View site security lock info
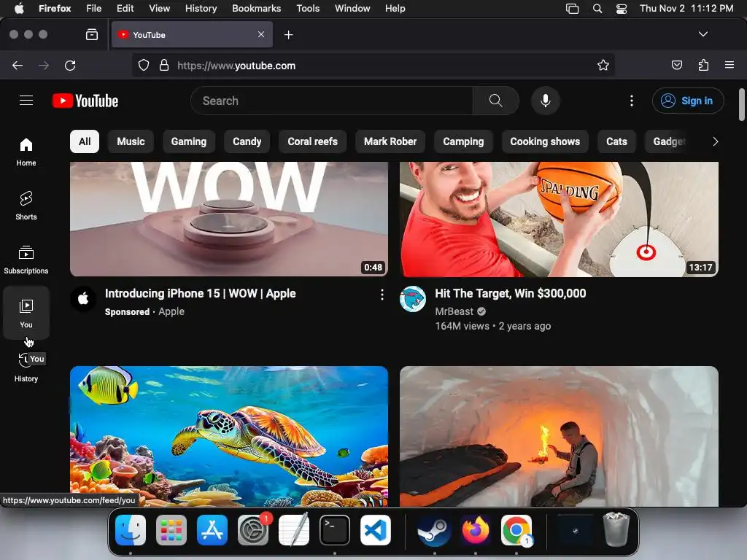Viewport: 747px width, 560px height. [x=164, y=65]
